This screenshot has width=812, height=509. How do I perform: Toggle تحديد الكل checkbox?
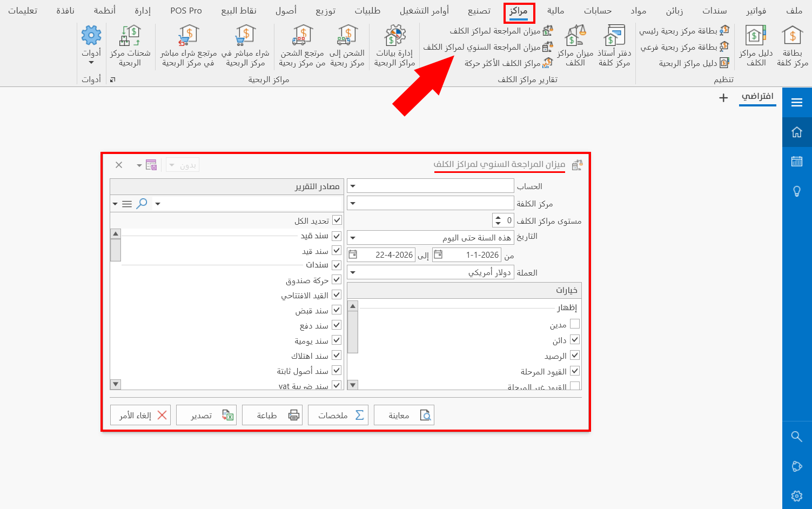337,220
